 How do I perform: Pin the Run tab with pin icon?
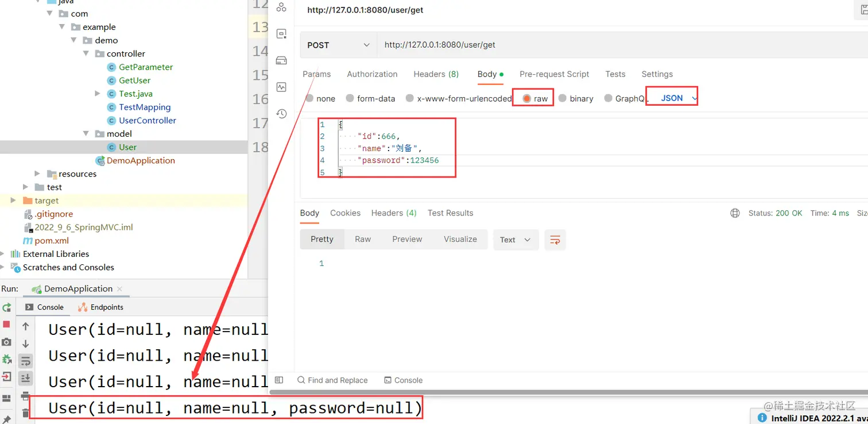click(6, 419)
